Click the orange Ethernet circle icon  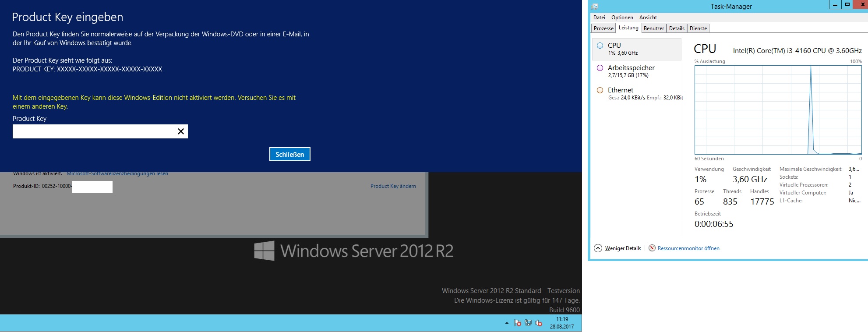coord(600,90)
